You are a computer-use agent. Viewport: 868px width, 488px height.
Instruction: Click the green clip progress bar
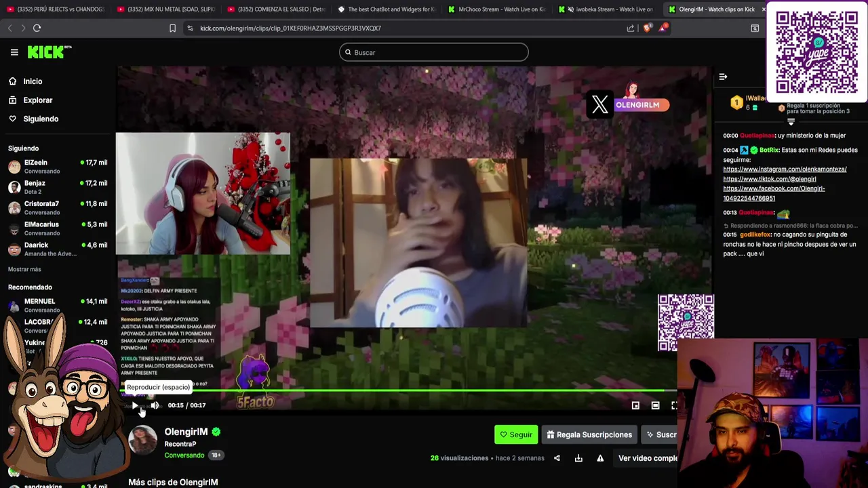(398, 391)
